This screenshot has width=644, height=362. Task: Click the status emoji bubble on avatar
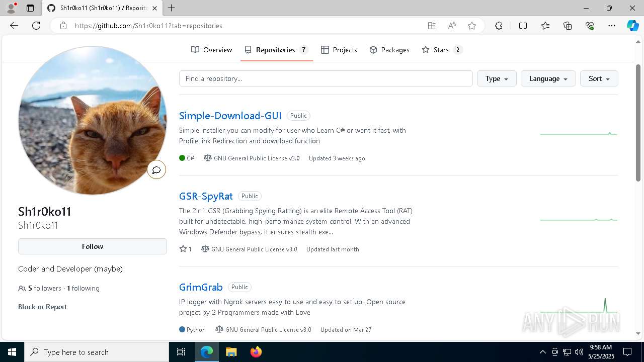click(x=156, y=170)
